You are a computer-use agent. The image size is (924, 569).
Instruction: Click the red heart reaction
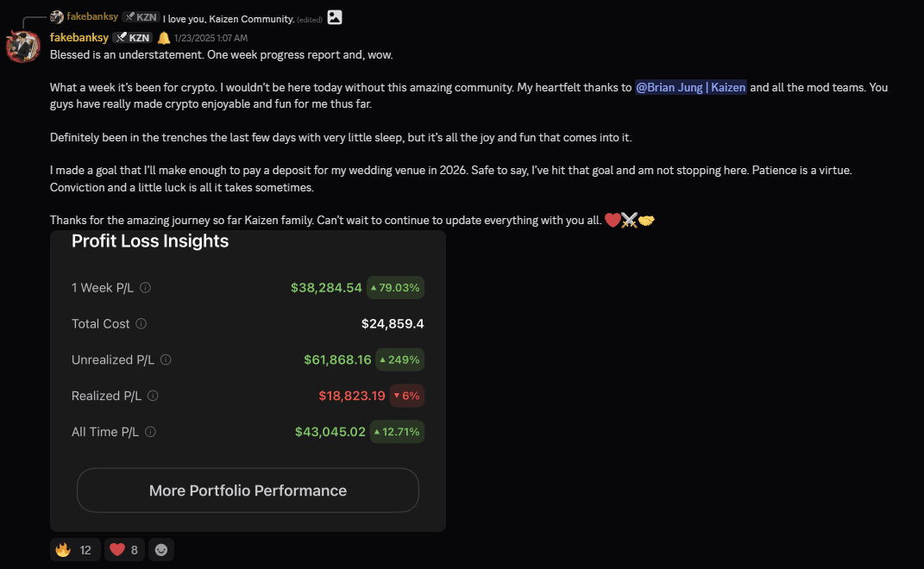[x=124, y=549]
